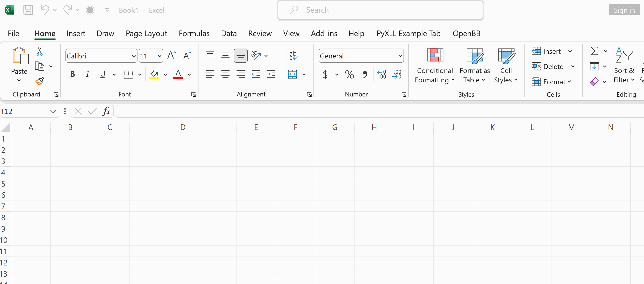
Task: Increase font size with larger A
Action: click(x=172, y=55)
